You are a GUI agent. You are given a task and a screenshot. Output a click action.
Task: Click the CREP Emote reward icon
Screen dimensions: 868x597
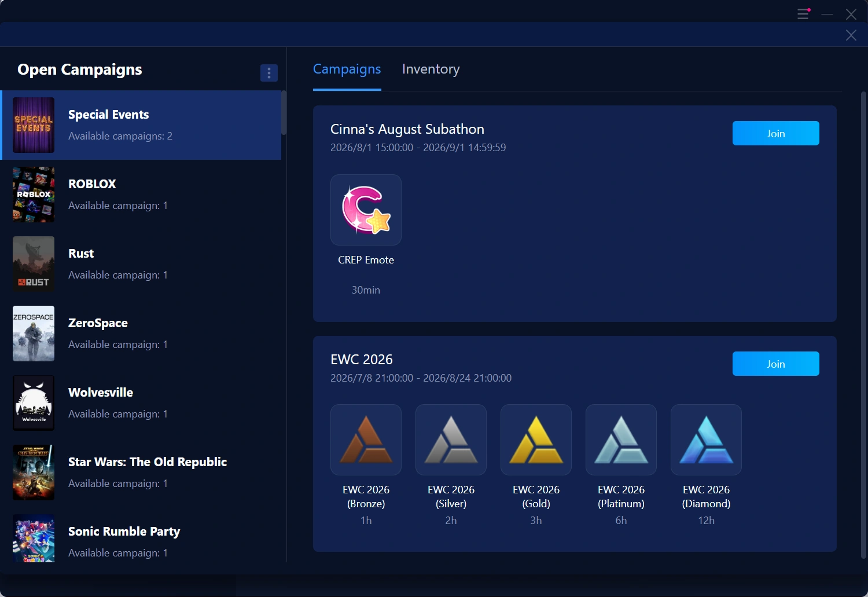[x=366, y=210]
